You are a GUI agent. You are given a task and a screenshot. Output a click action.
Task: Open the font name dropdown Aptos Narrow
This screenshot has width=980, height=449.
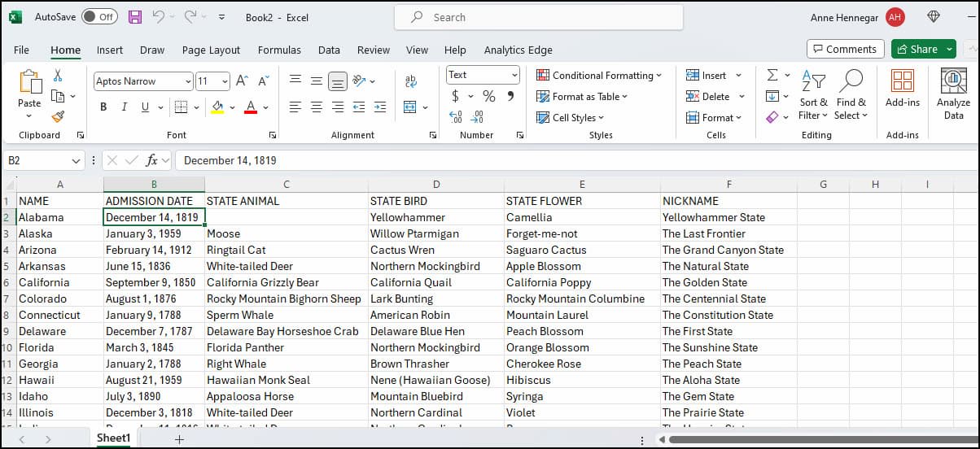(188, 81)
